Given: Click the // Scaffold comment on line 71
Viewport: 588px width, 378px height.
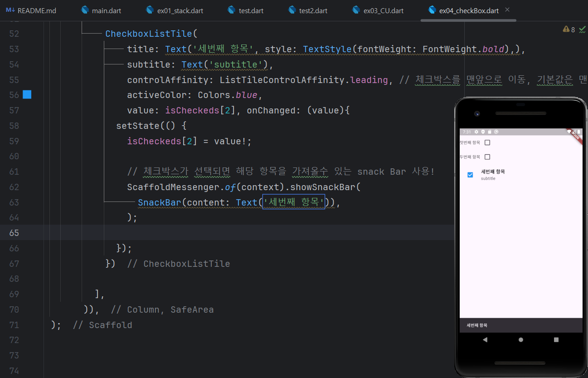Looking at the screenshot, I should tap(102, 325).
